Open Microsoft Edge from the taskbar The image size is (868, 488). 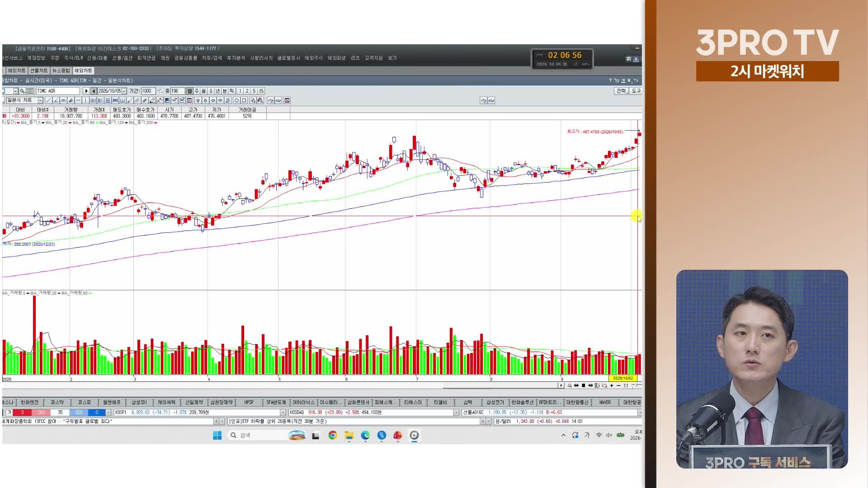(365, 435)
